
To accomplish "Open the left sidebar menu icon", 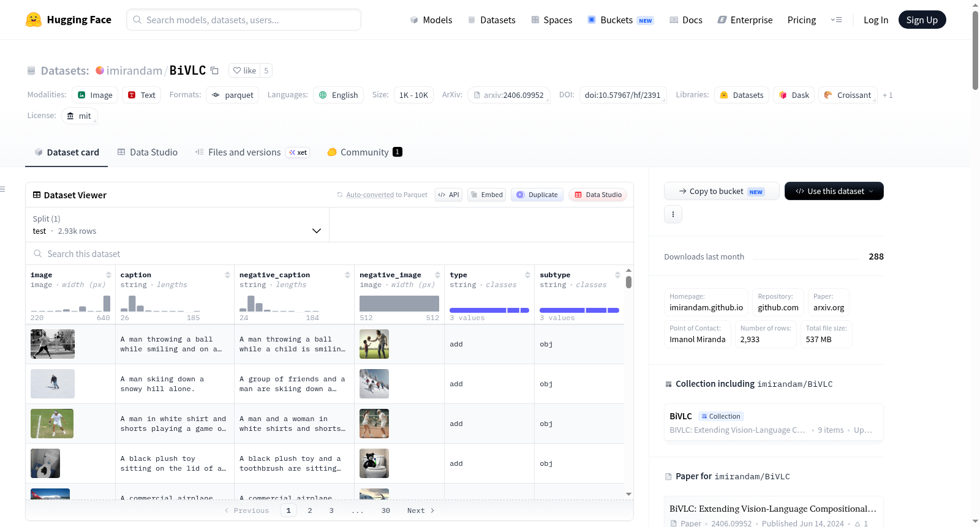I will click(2, 189).
